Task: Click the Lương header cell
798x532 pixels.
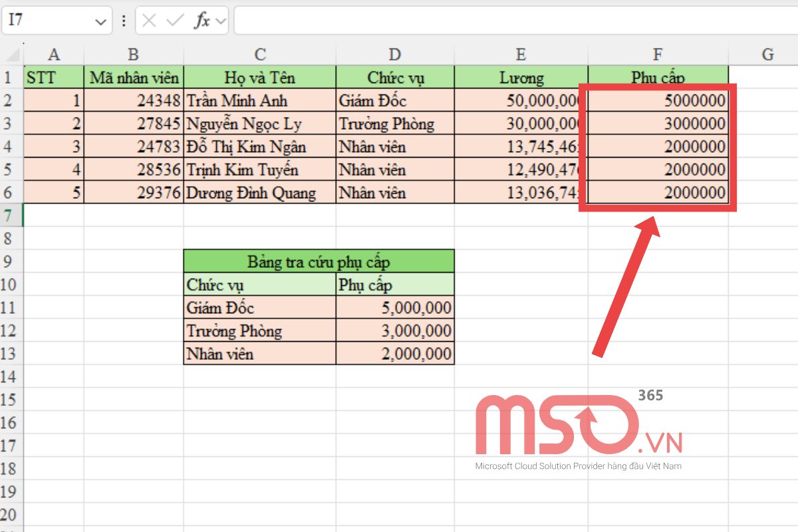Action: click(521, 77)
